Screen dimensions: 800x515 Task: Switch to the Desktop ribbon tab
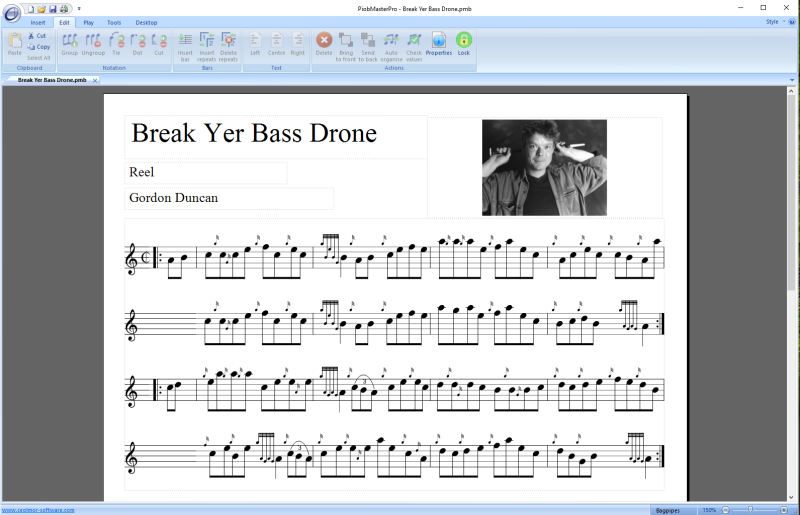(146, 22)
